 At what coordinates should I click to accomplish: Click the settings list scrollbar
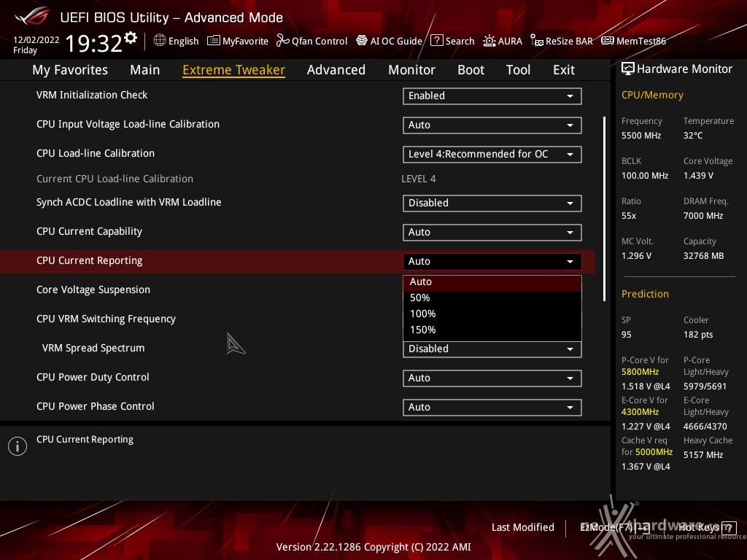604,209
